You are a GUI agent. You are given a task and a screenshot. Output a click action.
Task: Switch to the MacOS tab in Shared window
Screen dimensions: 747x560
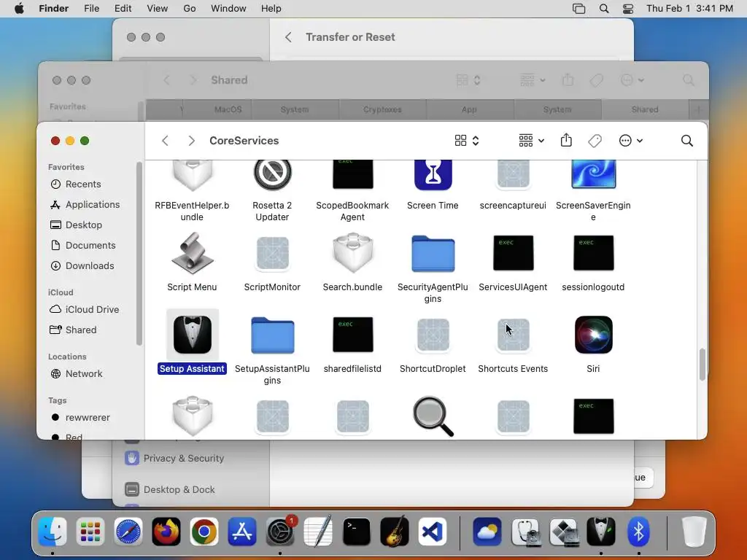click(217, 109)
